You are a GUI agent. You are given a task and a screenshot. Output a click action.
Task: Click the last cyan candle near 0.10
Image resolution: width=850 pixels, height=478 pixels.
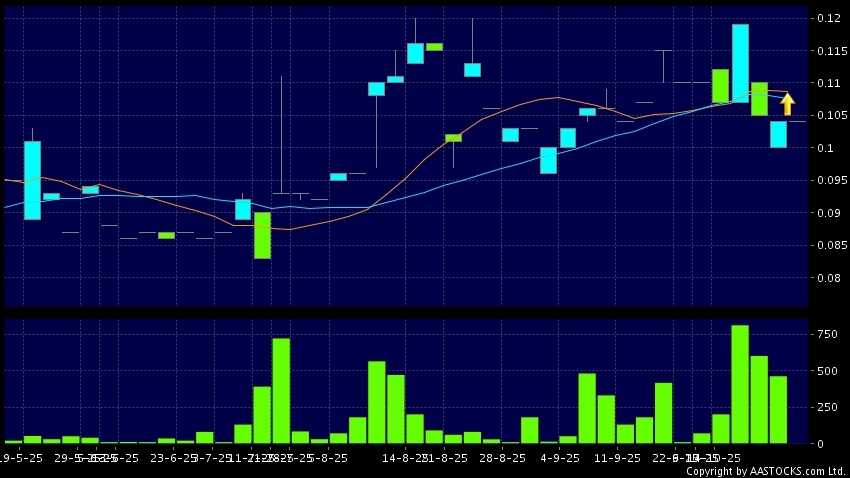(778, 134)
